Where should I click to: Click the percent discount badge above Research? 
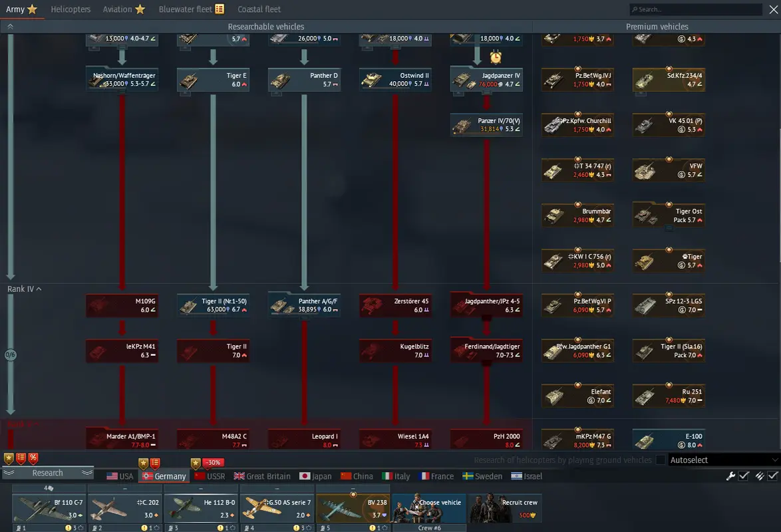point(33,458)
